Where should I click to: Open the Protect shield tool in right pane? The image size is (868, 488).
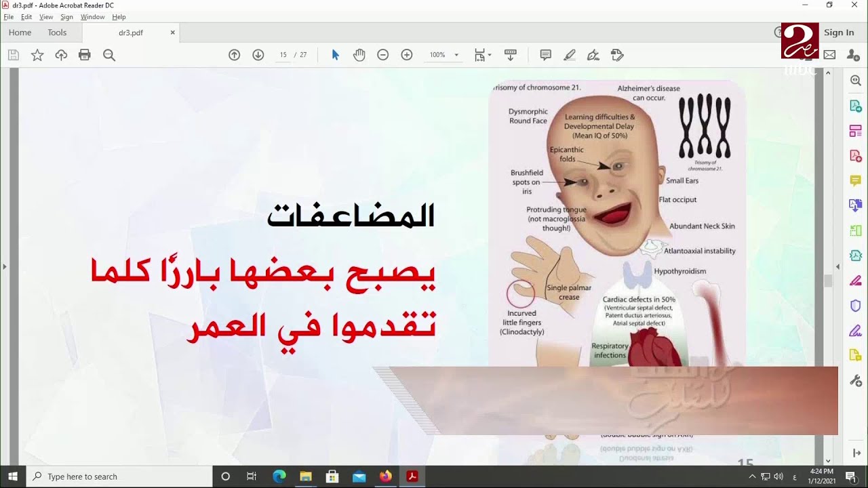[855, 306]
